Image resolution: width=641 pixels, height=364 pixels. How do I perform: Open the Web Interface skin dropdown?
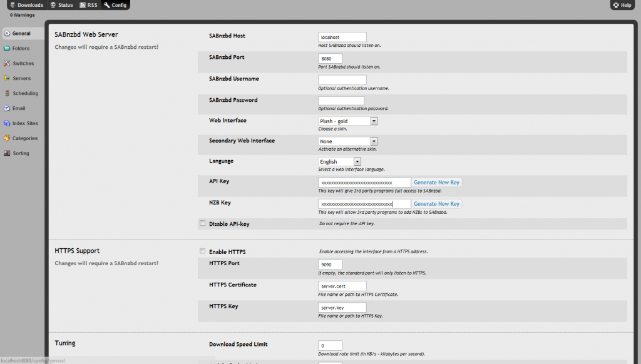tap(348, 121)
